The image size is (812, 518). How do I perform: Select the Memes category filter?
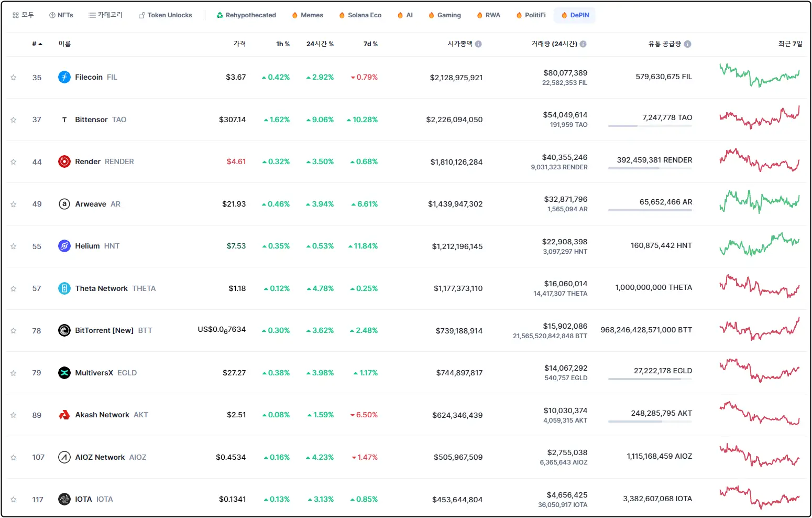(x=308, y=15)
